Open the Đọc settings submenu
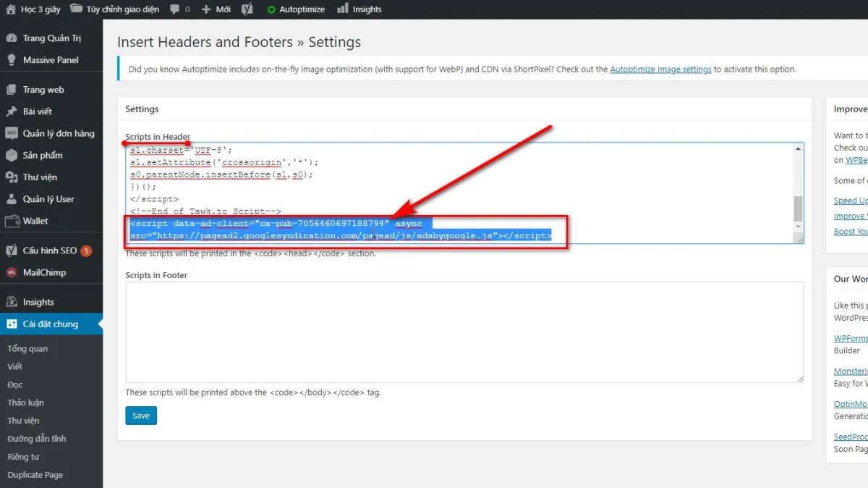The height and width of the screenshot is (488, 868). pyautogui.click(x=15, y=384)
